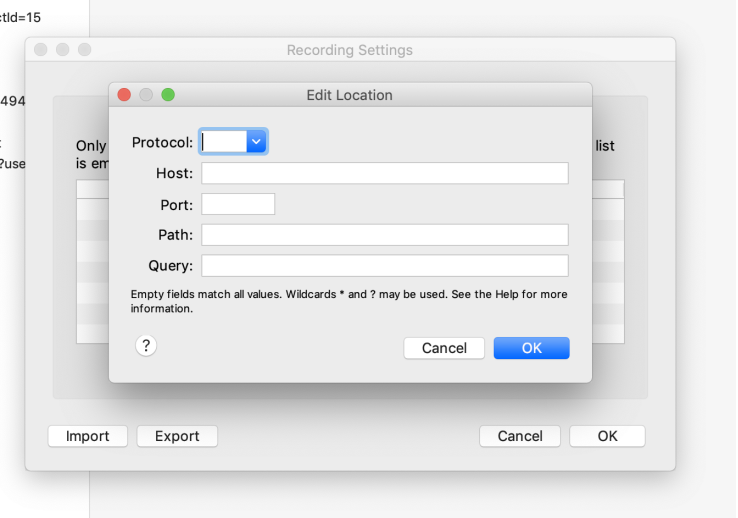738x518 pixels.
Task: Focus the Query input field
Action: click(385, 266)
